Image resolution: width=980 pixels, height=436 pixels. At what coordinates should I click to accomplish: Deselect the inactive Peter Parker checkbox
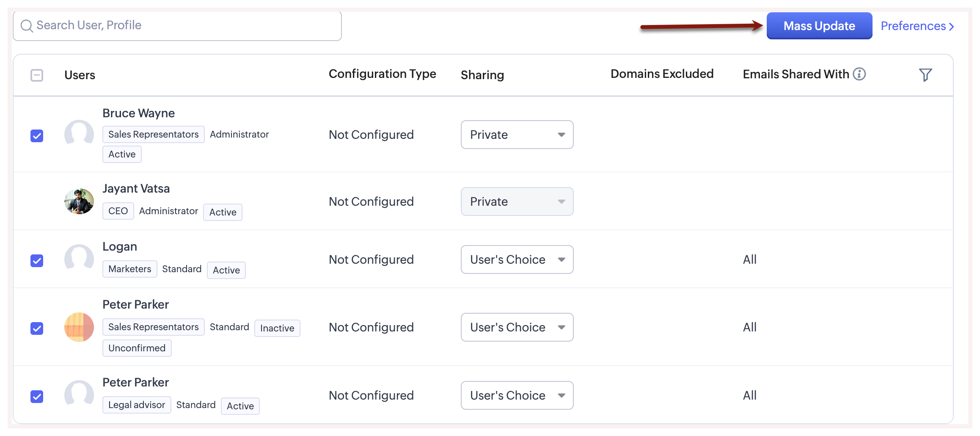pos(37,328)
